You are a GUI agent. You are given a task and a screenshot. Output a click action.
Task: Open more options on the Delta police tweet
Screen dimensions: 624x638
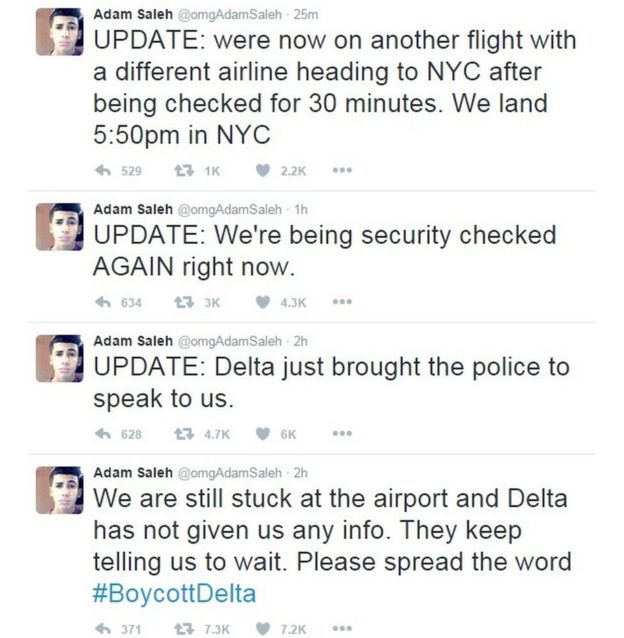click(344, 433)
